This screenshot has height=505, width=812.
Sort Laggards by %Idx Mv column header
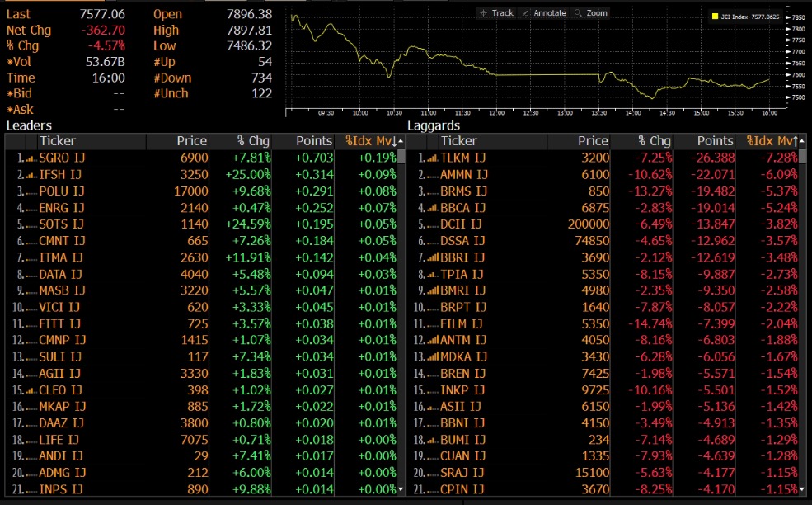(x=771, y=141)
